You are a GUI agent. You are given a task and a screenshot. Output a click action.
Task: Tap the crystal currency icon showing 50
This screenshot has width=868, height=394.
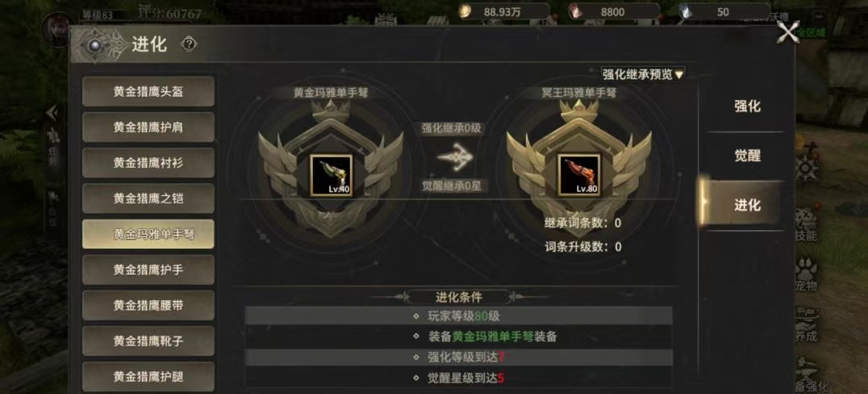point(686,11)
